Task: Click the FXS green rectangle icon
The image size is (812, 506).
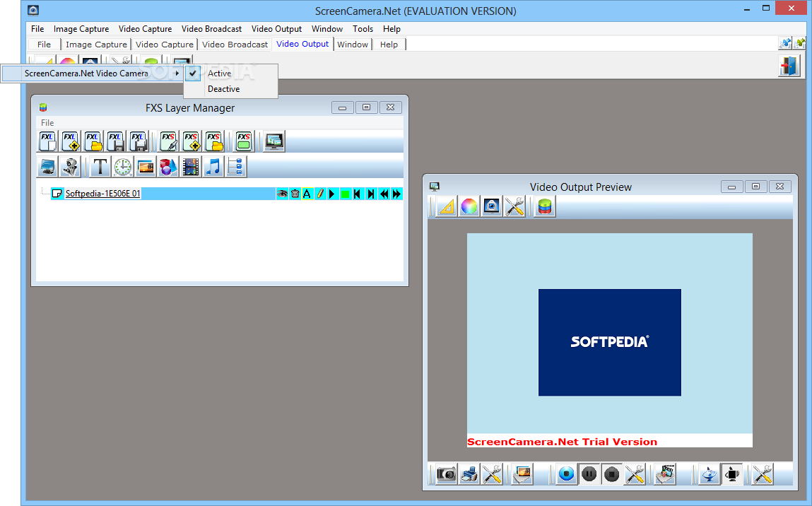Action: tap(243, 141)
